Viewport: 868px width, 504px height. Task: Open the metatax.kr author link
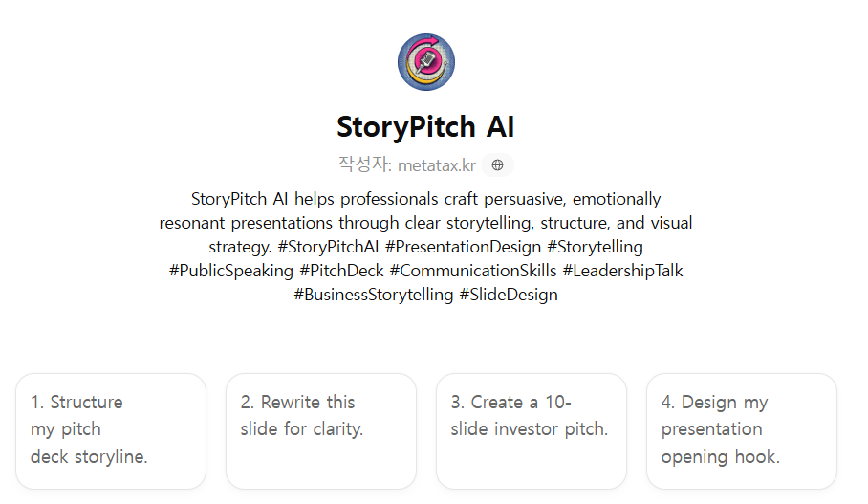[x=436, y=165]
